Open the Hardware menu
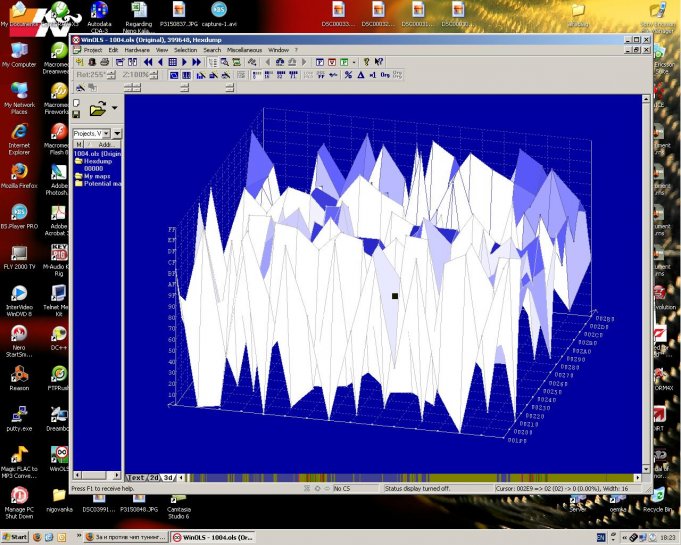681x545 pixels. 136,50
